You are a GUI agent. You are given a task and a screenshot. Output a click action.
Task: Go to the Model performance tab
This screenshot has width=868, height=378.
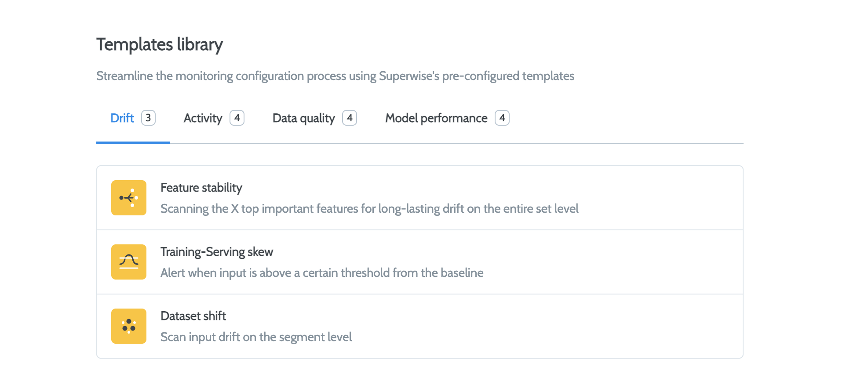(x=436, y=118)
